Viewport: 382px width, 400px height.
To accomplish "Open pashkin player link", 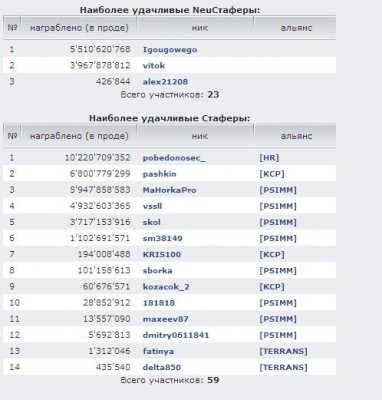I will [x=159, y=174].
